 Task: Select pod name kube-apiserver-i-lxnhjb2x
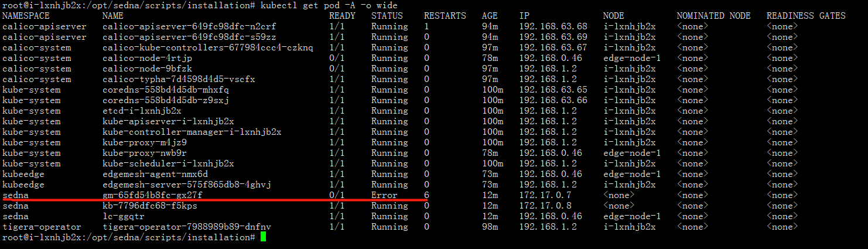[x=168, y=121]
